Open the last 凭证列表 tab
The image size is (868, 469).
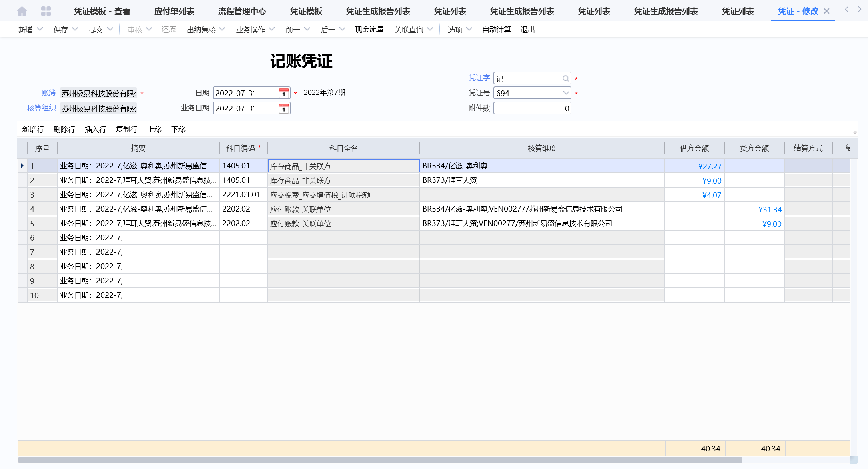point(738,11)
